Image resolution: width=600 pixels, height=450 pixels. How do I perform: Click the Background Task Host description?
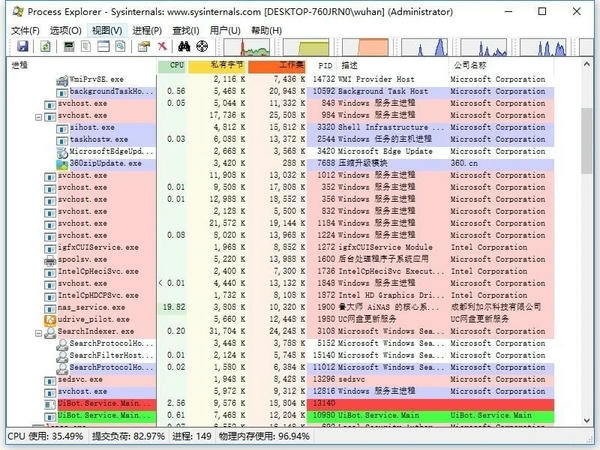tap(383, 92)
